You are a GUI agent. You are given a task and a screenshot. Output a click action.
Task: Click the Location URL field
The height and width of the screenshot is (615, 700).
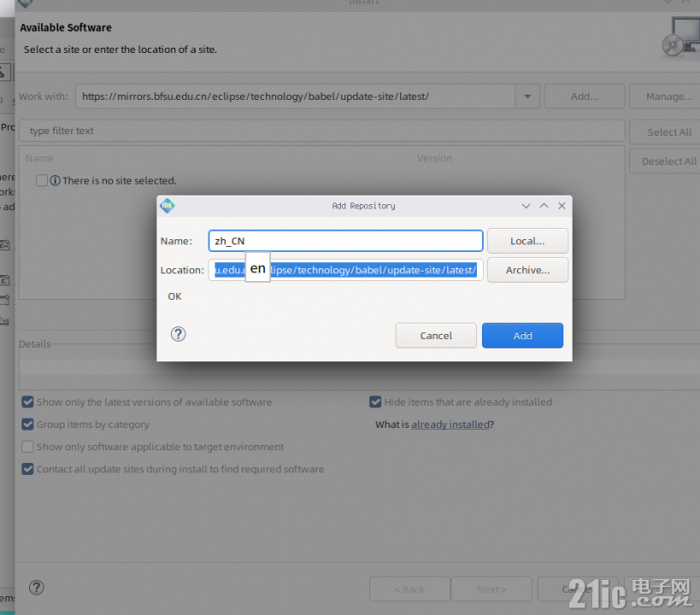point(345,270)
